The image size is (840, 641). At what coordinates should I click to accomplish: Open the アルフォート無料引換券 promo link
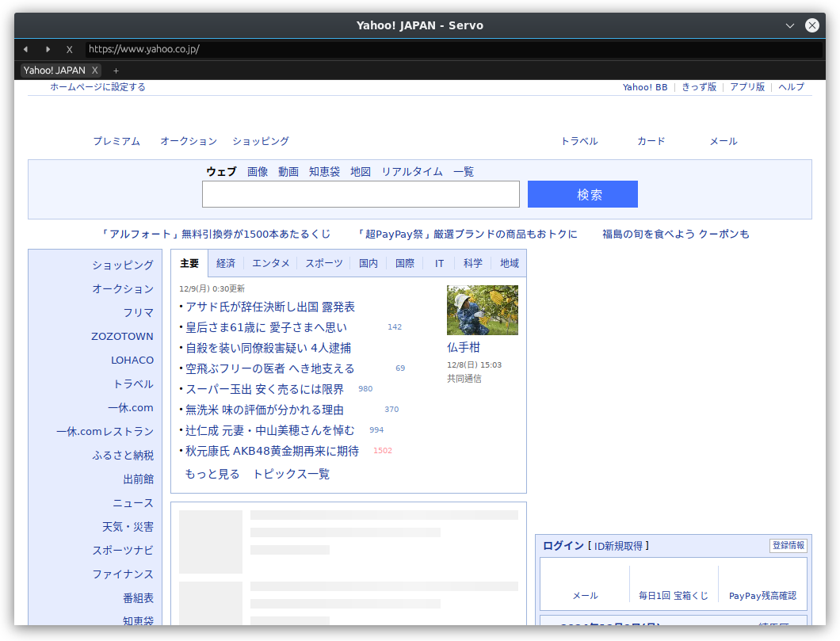[216, 234]
